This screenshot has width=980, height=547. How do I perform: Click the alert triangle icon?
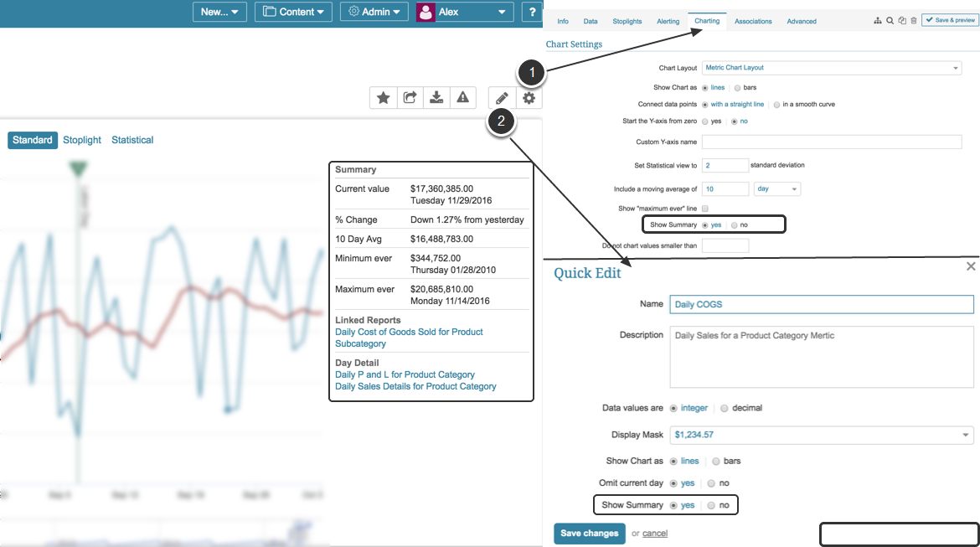462,97
